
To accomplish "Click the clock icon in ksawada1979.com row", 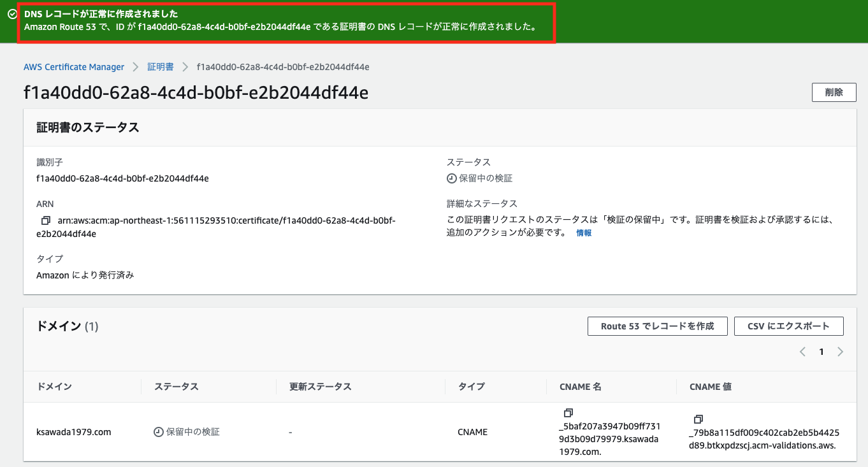I will coord(159,432).
